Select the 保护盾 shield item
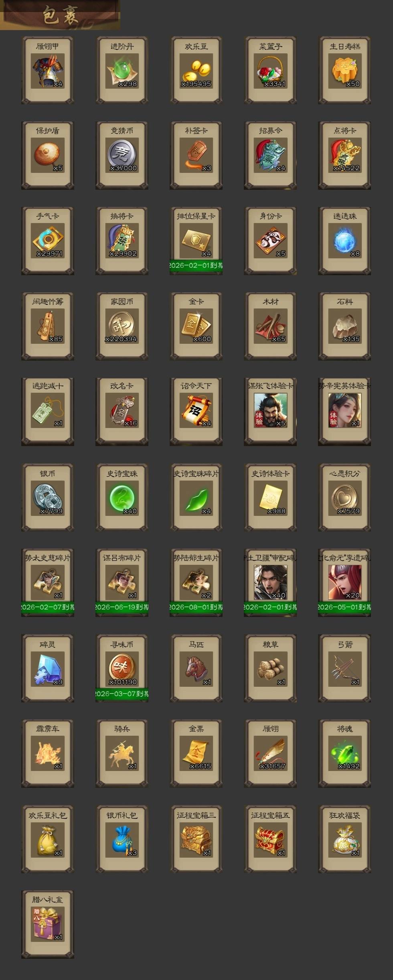 (48, 156)
